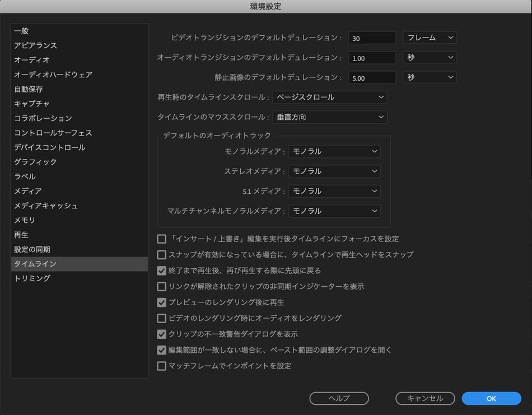Open the フレーム unit dropdown for video transitions
The width and height of the screenshot is (532, 415).
pos(430,38)
